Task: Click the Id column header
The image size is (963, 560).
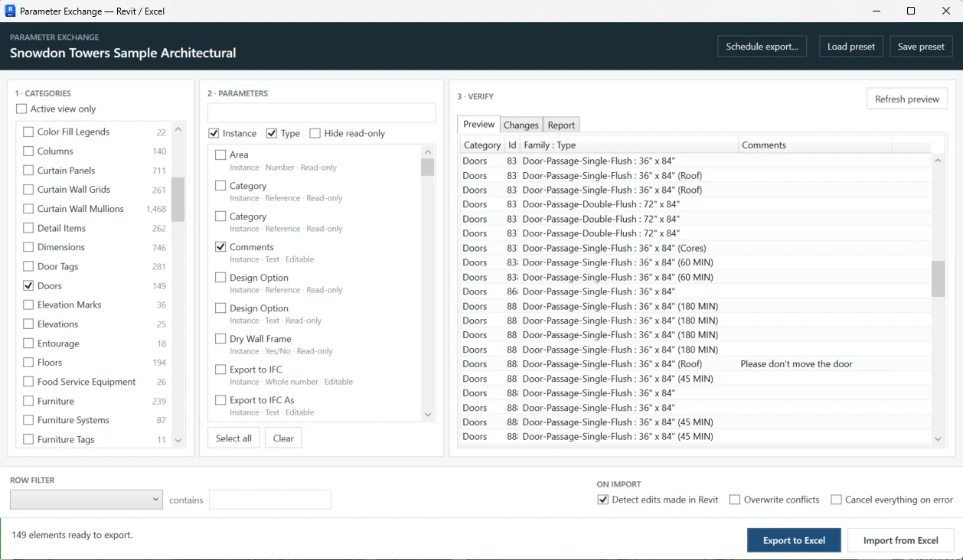Action: coord(512,145)
